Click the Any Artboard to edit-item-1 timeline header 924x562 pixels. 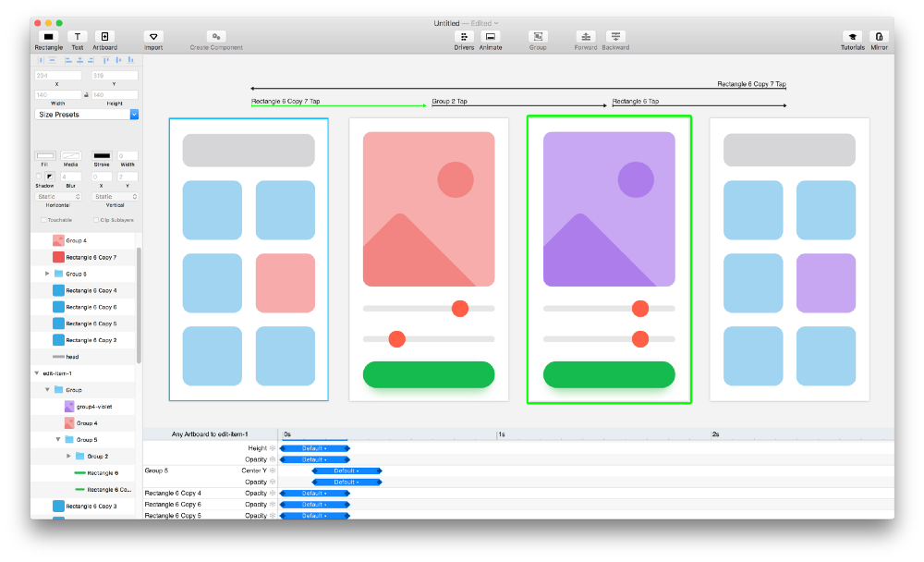click(x=210, y=434)
